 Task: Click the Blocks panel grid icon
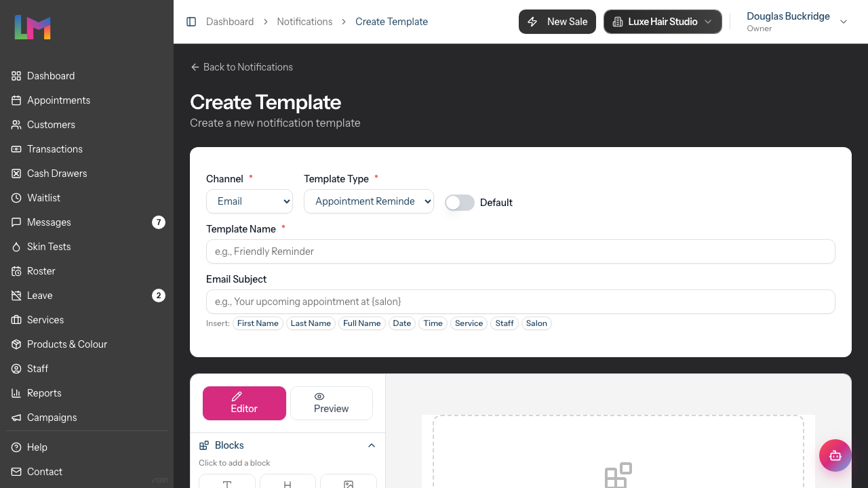tap(204, 445)
